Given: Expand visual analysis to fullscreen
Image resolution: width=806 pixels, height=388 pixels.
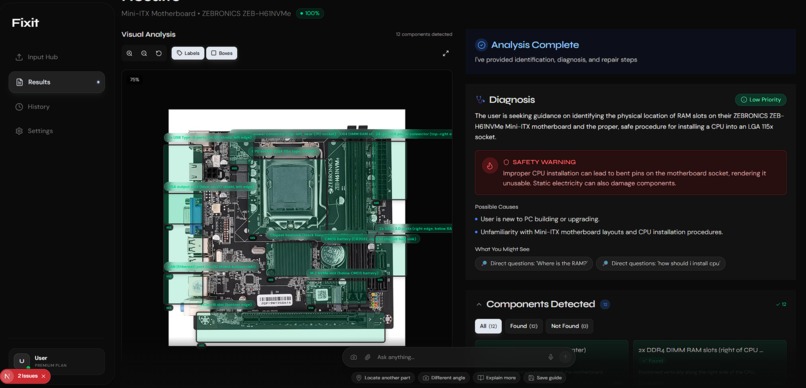Looking at the screenshot, I should [446, 53].
